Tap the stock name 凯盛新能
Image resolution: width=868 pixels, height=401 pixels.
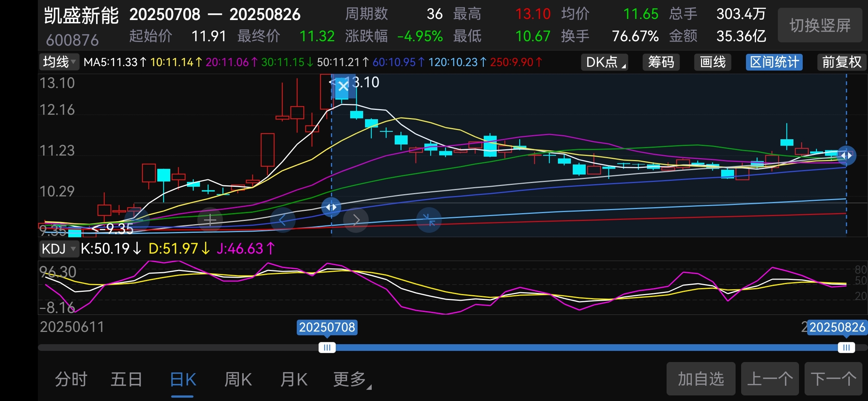point(81,16)
